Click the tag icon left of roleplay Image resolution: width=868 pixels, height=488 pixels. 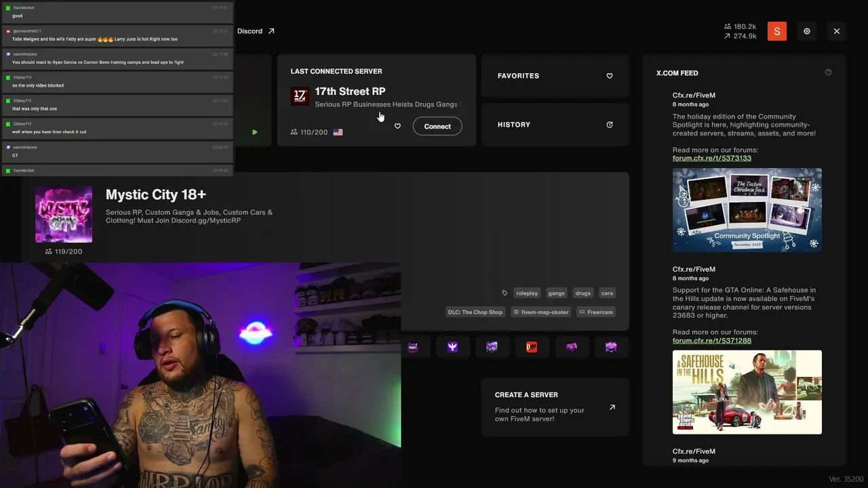505,293
